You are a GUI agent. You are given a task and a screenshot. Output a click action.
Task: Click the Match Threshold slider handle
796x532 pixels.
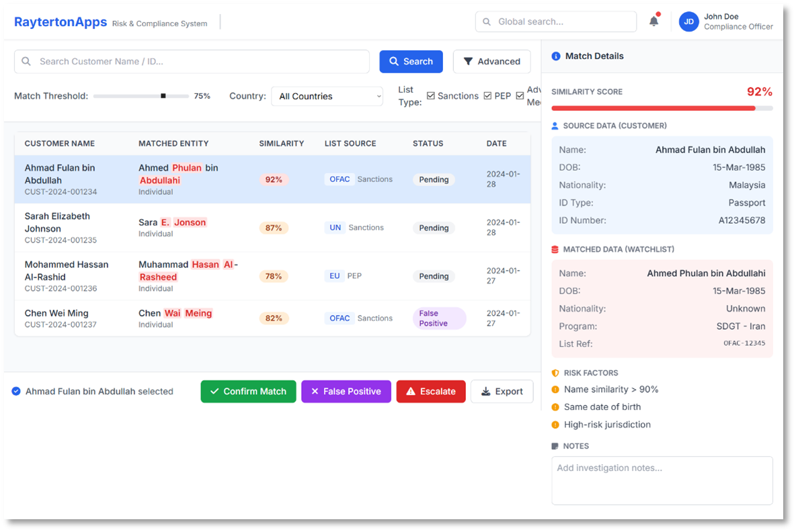[163, 96]
